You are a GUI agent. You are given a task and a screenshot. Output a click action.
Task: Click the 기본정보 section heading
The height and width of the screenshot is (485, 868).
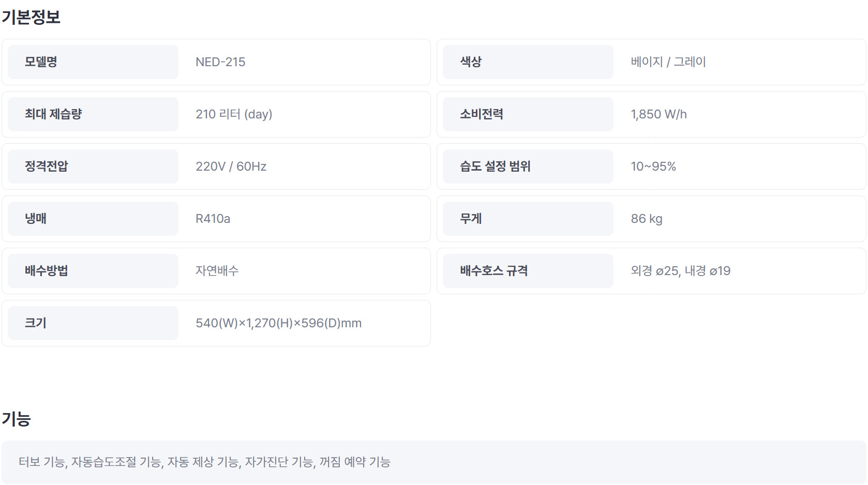coord(31,17)
